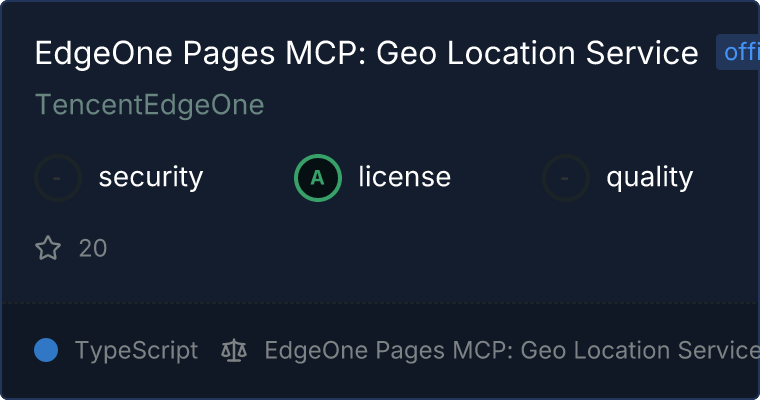Screen dimensions: 760x400
Task: Click blank card space right of star count
Action: click(400, 248)
